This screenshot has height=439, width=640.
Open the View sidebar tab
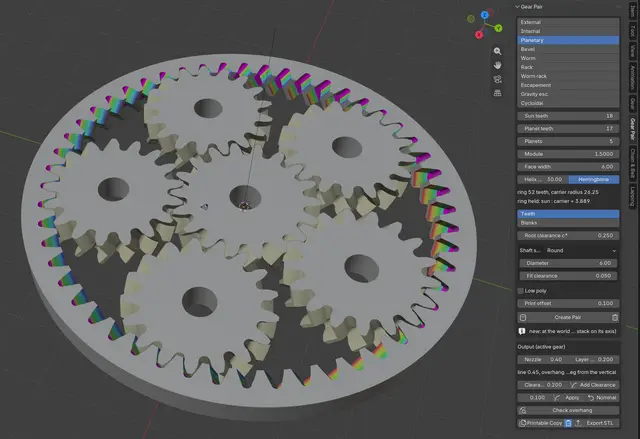pyautogui.click(x=632, y=51)
